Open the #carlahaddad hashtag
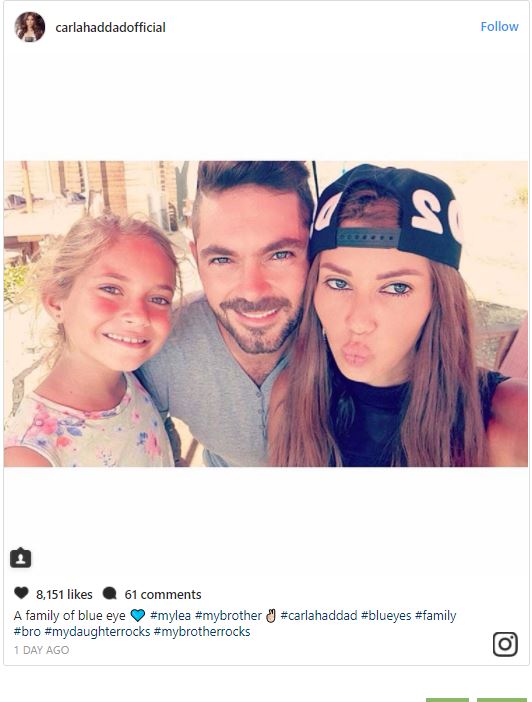 tap(319, 616)
